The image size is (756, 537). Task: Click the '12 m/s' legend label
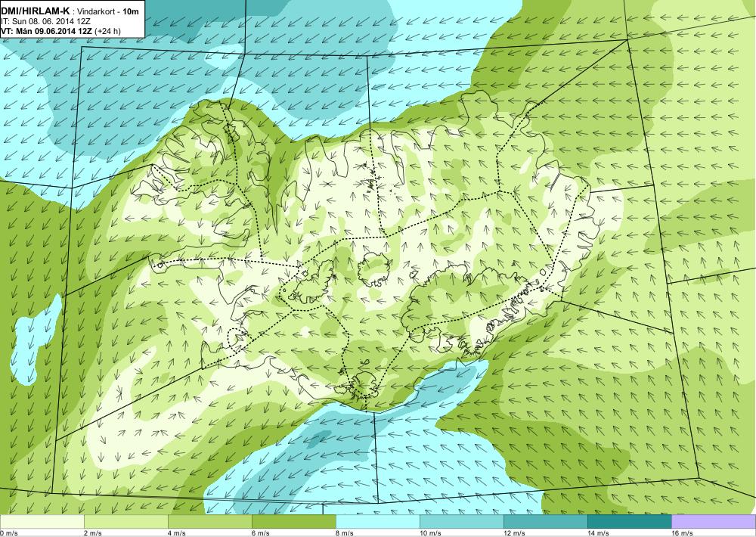tap(514, 533)
